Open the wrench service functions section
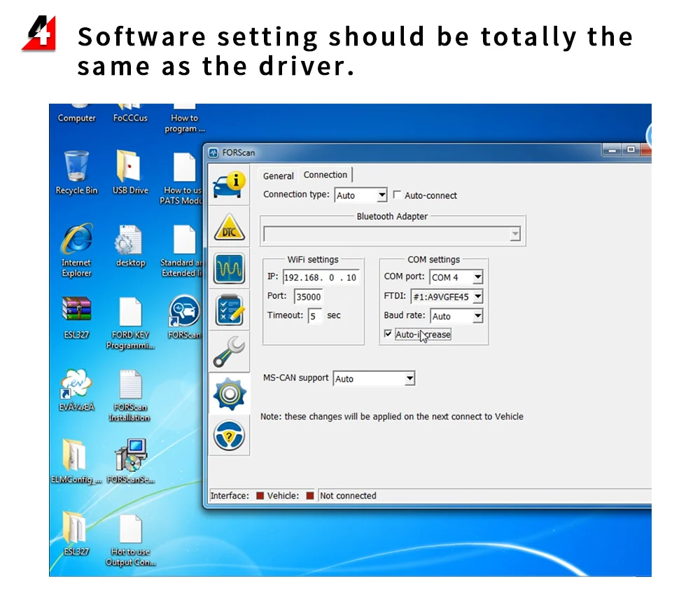This screenshot has width=700, height=605. (229, 352)
